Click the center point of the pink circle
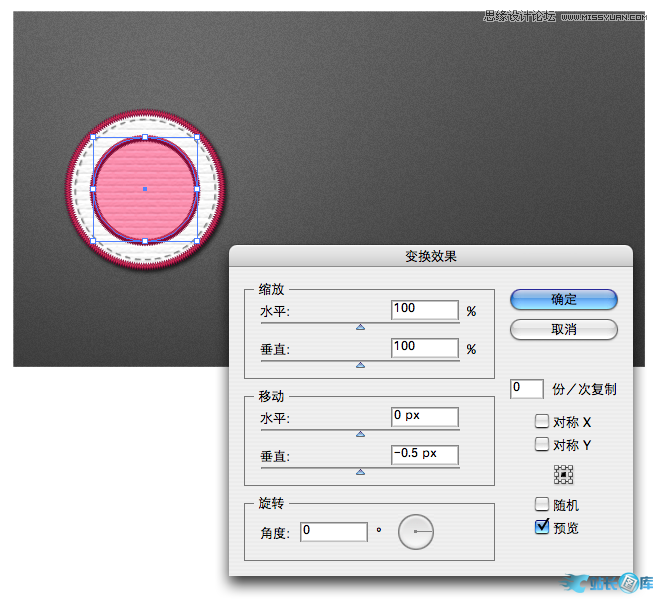The height and width of the screenshot is (599, 658). (x=145, y=189)
